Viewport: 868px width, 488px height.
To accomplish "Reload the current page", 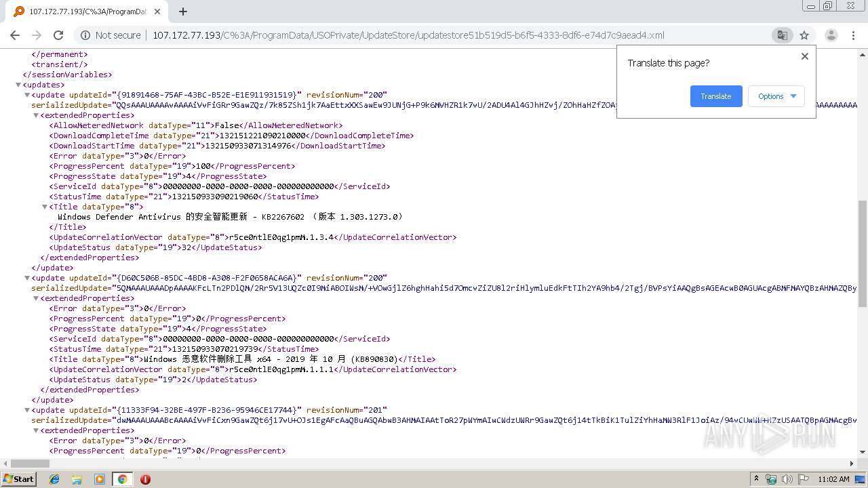I will (x=58, y=35).
